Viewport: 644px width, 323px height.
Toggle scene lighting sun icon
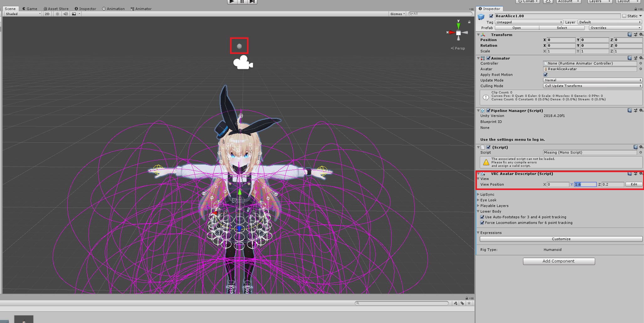click(57, 14)
